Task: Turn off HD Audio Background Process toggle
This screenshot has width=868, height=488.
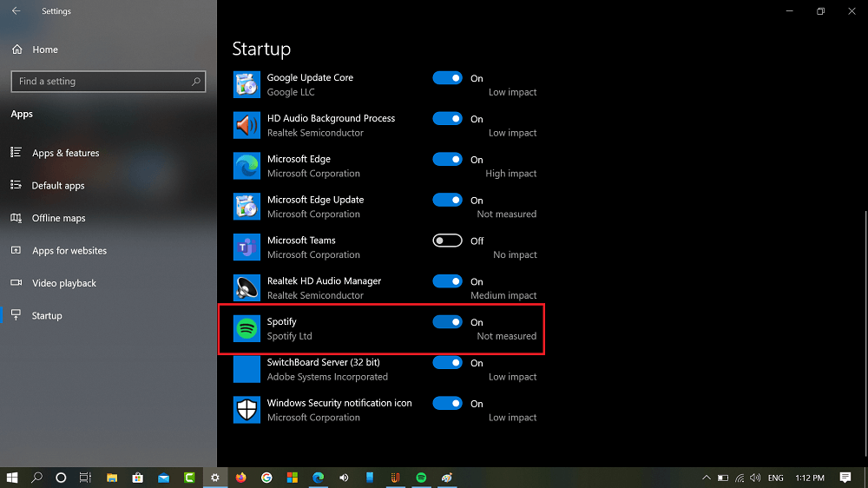Action: tap(447, 119)
